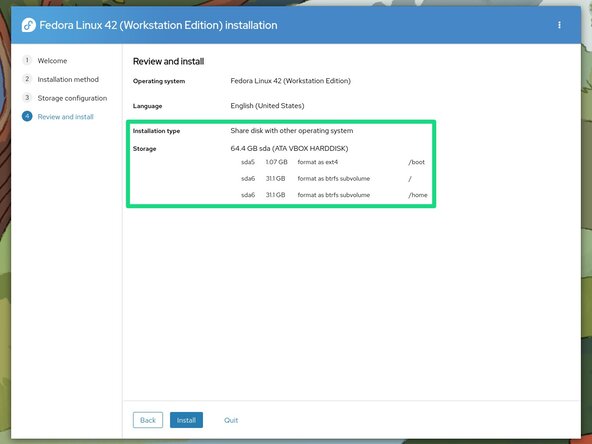Click the '1.07 GB' size value

pos(276,162)
